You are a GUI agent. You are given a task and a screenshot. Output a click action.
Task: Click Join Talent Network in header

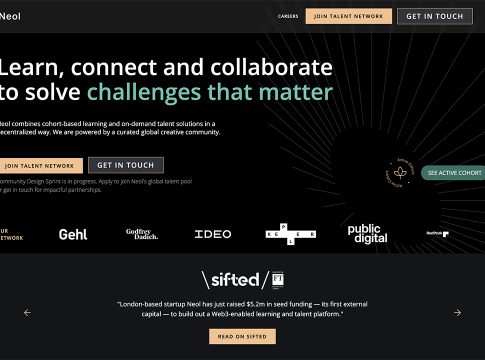point(348,16)
